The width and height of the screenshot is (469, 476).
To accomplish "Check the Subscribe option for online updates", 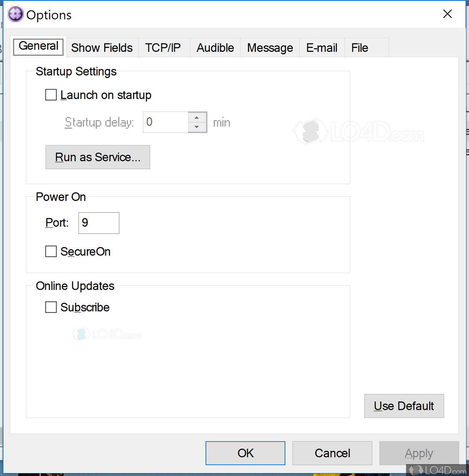I will click(x=51, y=307).
